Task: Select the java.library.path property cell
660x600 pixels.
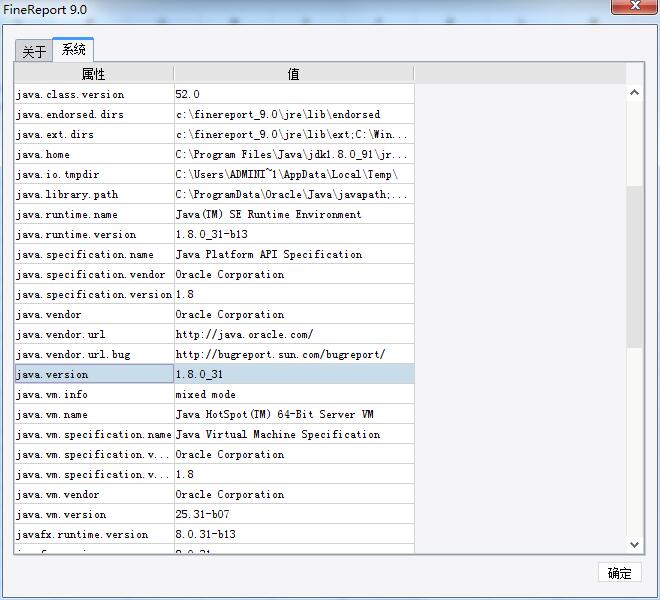Action: tap(94, 194)
